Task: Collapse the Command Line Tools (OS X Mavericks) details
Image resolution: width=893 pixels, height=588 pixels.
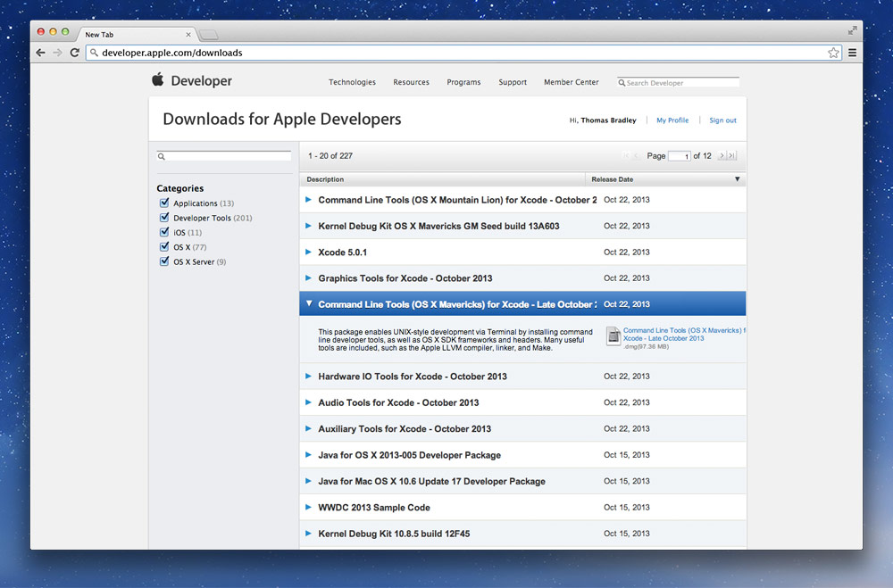Action: click(x=309, y=303)
